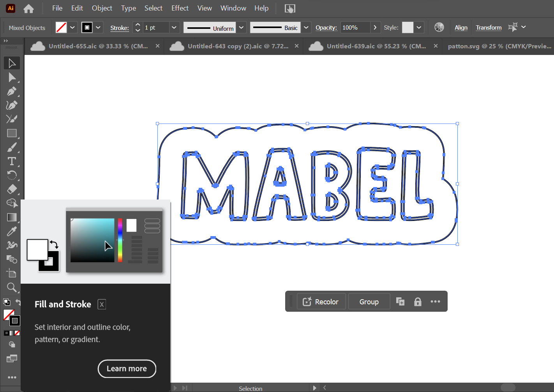Choose the Type tool
The width and height of the screenshot is (554, 392).
pyautogui.click(x=12, y=161)
